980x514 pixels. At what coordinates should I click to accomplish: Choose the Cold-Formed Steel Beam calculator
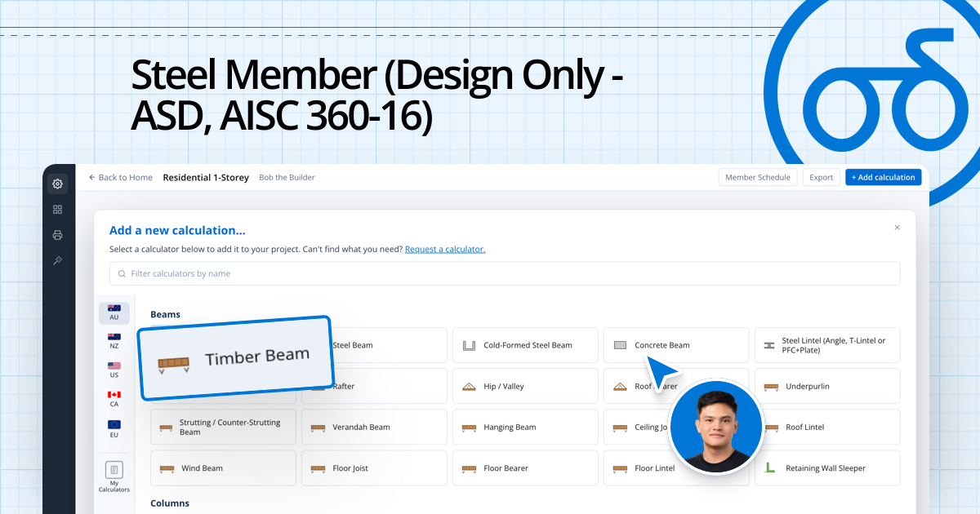pyautogui.click(x=525, y=345)
